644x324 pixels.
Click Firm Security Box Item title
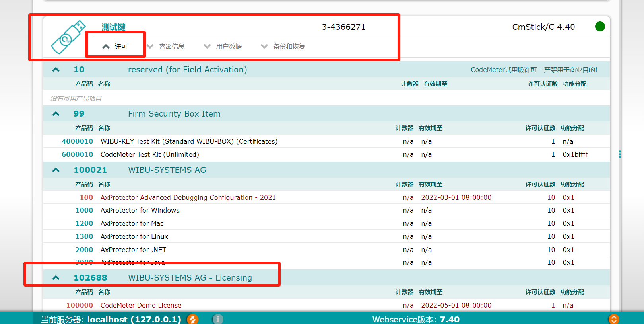pyautogui.click(x=174, y=114)
